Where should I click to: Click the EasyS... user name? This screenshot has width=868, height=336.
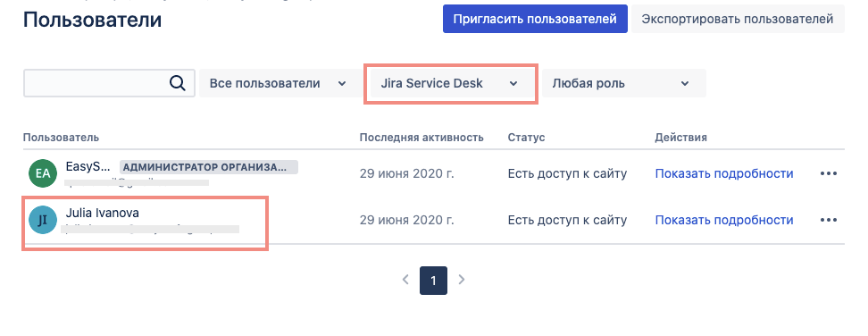tap(89, 166)
